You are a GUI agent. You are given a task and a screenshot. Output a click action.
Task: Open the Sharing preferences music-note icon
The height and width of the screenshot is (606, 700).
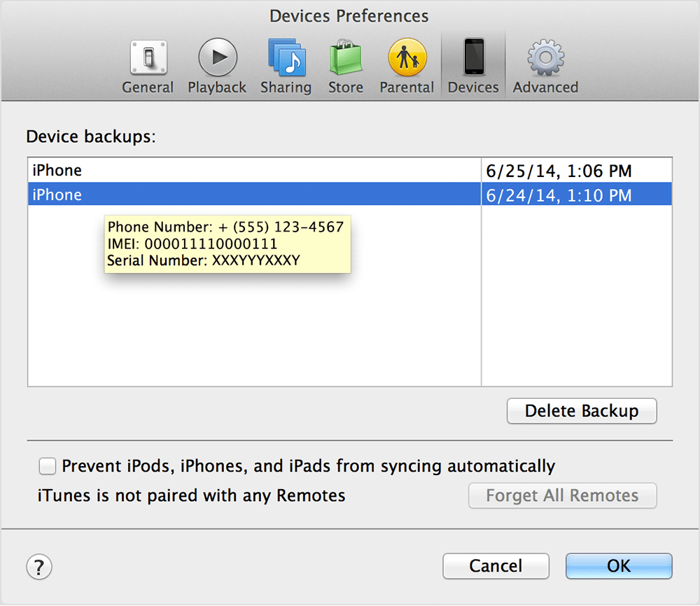coord(286,57)
